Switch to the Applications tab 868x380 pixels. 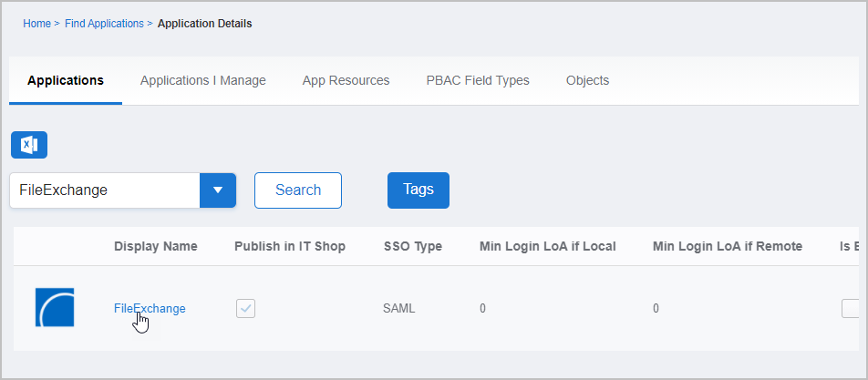[66, 80]
